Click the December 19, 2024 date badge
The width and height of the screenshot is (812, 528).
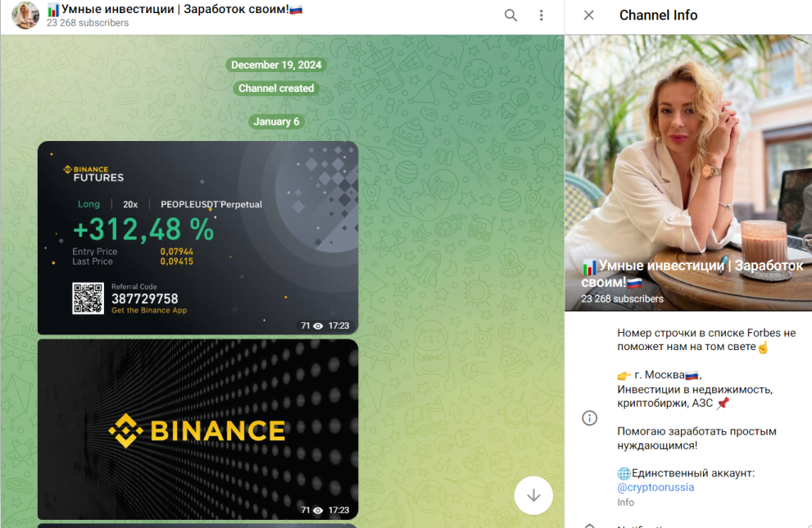(276, 65)
